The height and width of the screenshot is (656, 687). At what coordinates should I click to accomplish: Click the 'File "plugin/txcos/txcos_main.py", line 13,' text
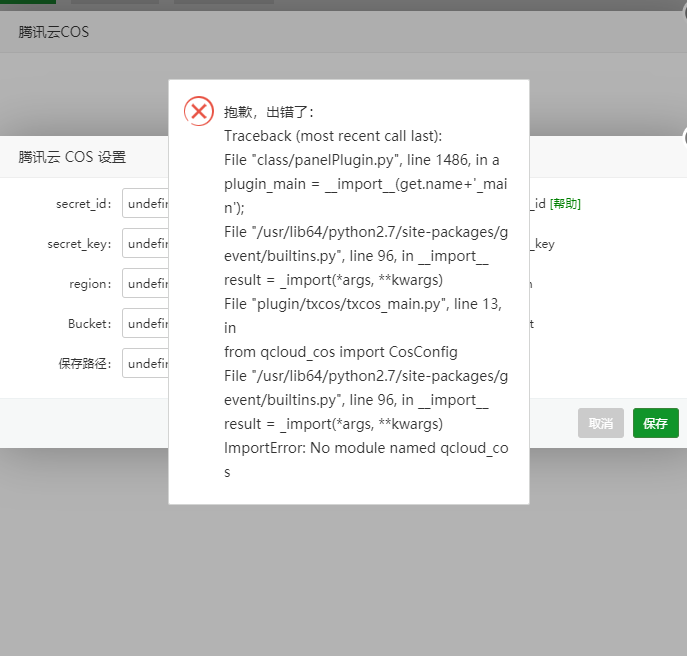(363, 304)
